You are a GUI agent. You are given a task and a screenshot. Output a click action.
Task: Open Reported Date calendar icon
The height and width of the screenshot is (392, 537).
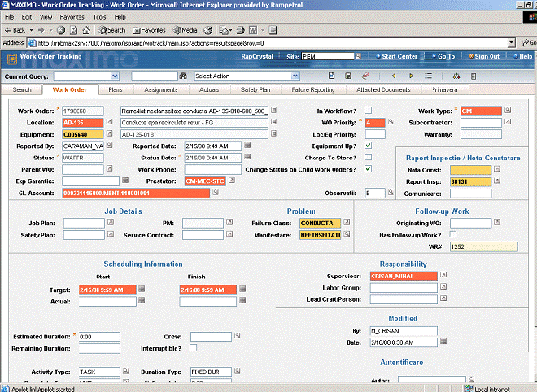247,145
